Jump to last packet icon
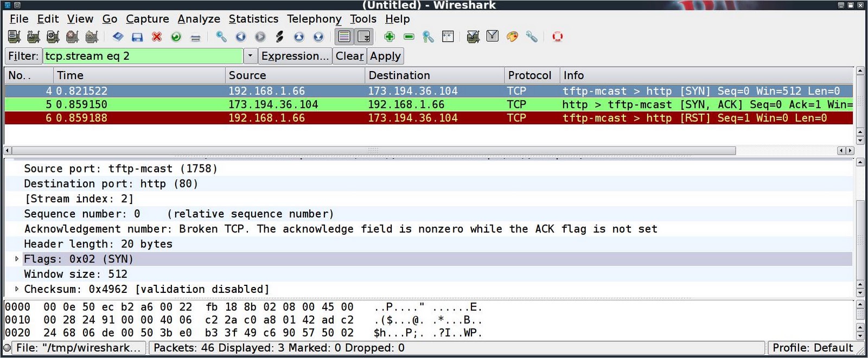The width and height of the screenshot is (868, 358). coord(318,37)
